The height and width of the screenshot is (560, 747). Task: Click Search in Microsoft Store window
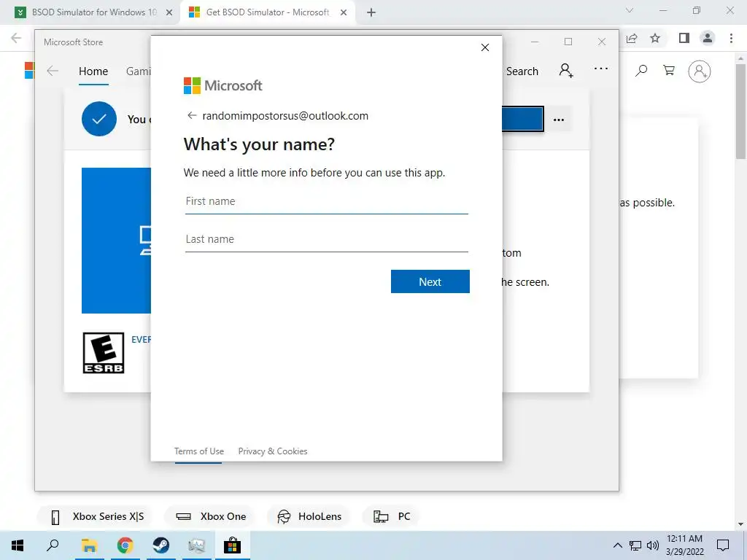tap(522, 71)
